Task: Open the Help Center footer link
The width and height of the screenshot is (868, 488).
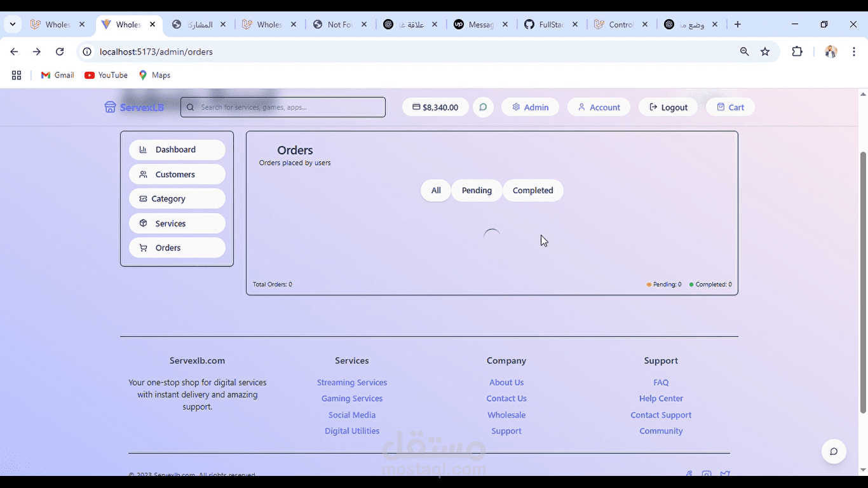Action: [x=661, y=398]
